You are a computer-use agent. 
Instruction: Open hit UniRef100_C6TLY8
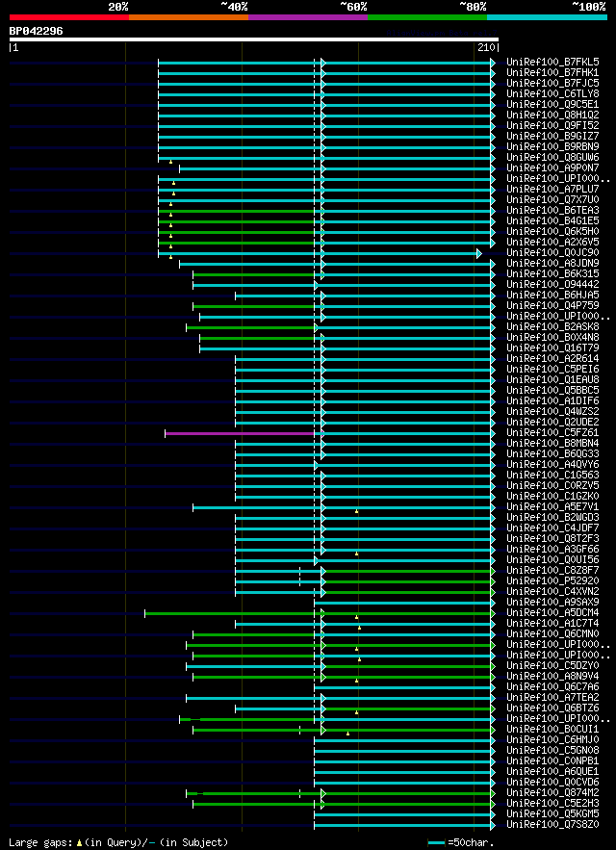552,93
